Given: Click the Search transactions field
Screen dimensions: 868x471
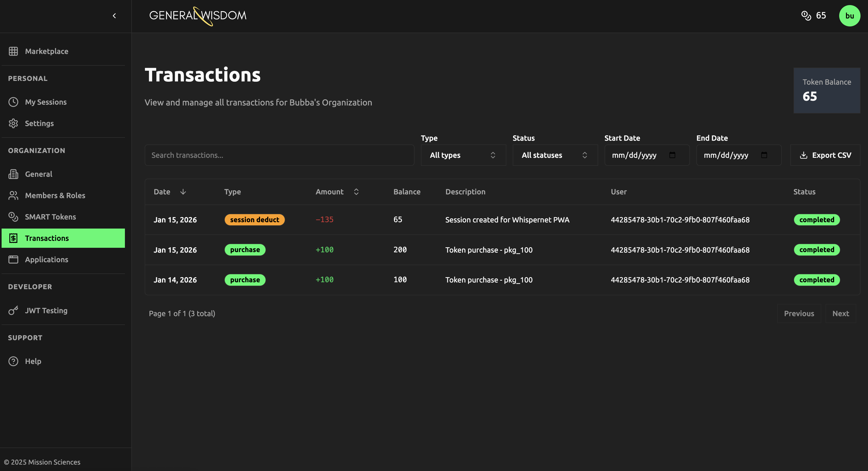Looking at the screenshot, I should point(279,155).
